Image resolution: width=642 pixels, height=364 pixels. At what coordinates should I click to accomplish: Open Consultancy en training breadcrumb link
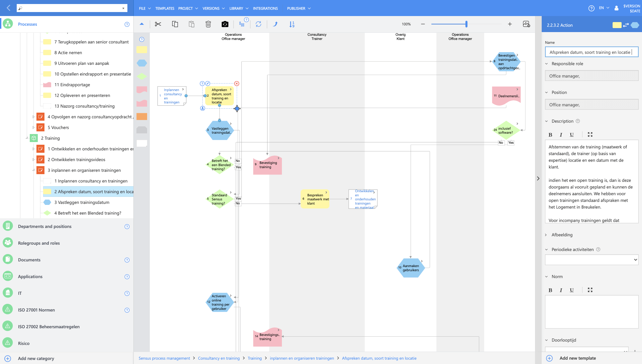pos(219,358)
